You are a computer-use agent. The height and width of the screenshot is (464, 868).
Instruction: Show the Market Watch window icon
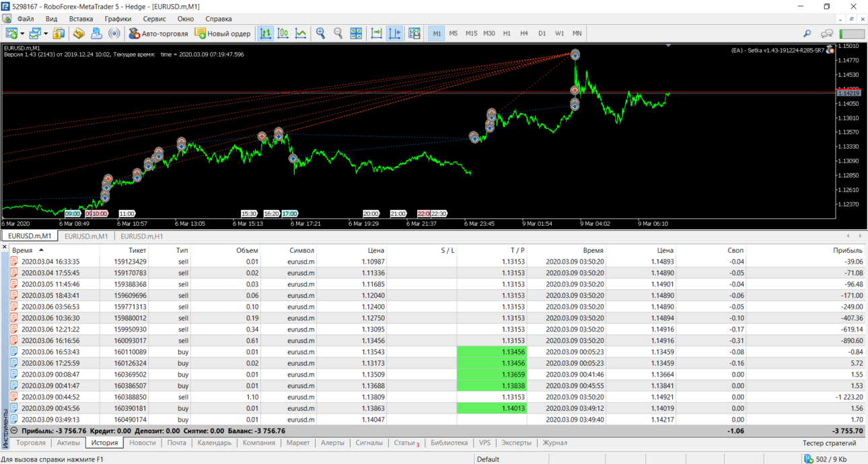click(x=79, y=33)
